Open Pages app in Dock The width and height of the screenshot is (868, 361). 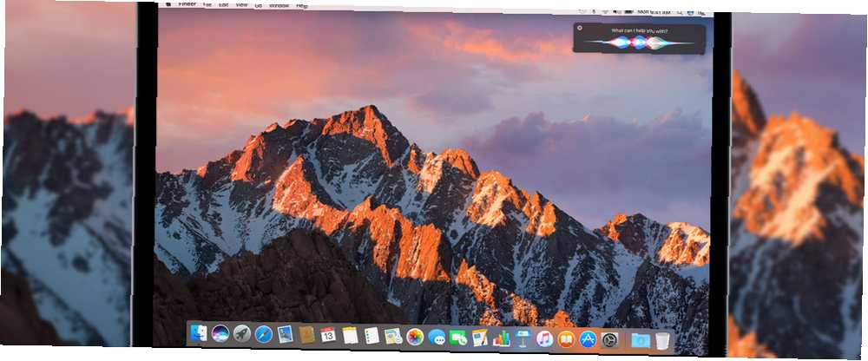(480, 338)
